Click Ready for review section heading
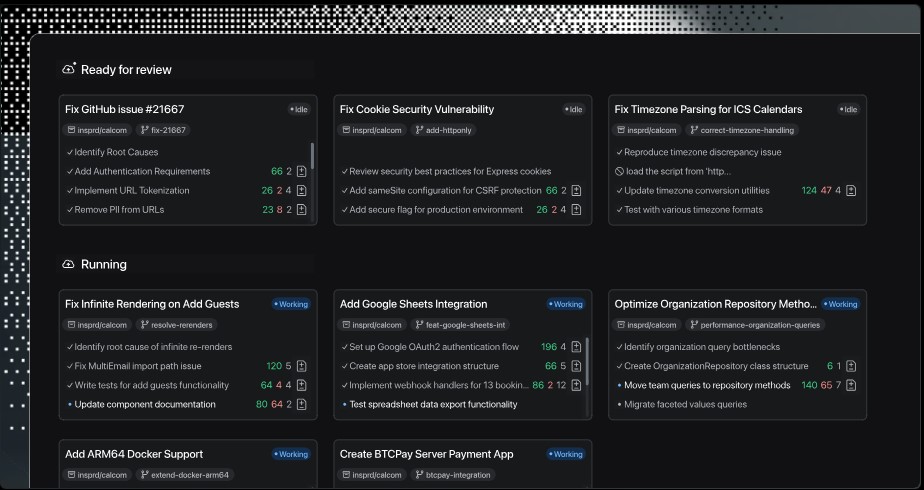This screenshot has height=490, width=924. (126, 69)
